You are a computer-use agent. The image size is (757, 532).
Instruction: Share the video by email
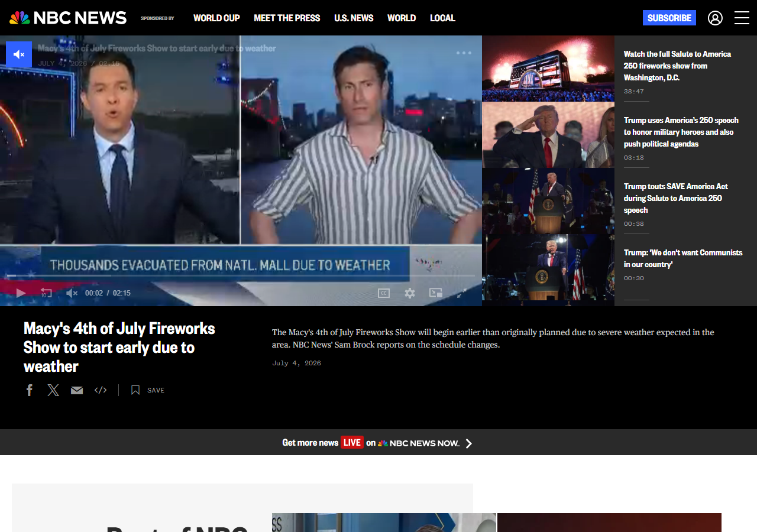coord(77,390)
